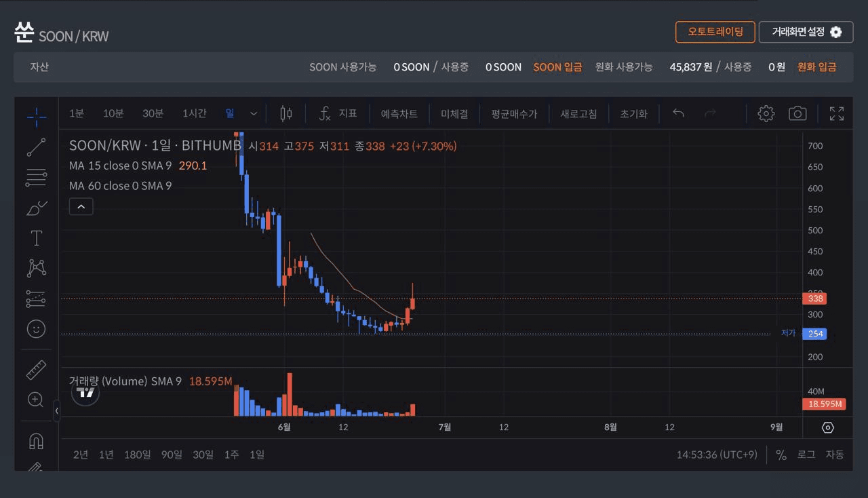Click the 원화 입금 deposit link
This screenshot has width=868, height=498.
coord(816,67)
